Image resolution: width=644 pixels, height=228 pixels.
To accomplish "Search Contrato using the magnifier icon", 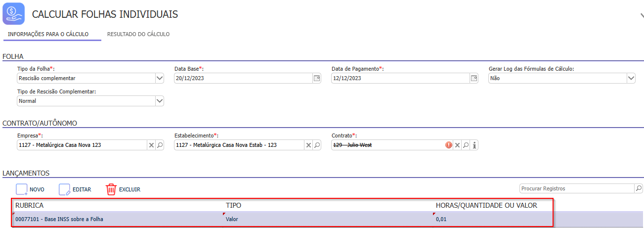I will tap(466, 145).
